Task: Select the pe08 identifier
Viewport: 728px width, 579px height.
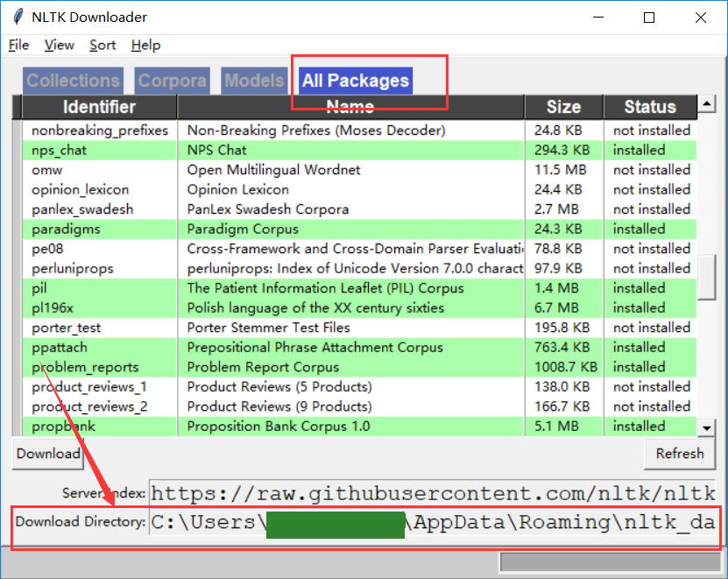Action: pos(47,249)
